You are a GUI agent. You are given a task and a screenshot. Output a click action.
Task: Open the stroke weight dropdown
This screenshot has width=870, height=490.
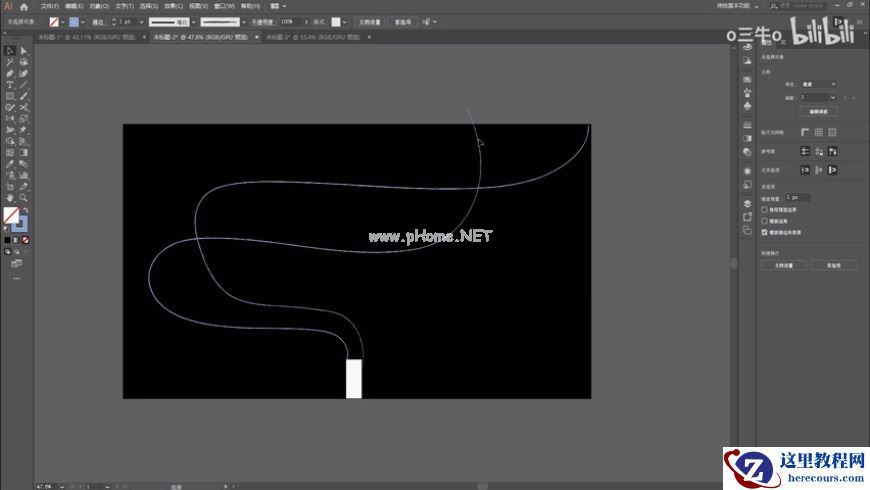pyautogui.click(x=141, y=22)
